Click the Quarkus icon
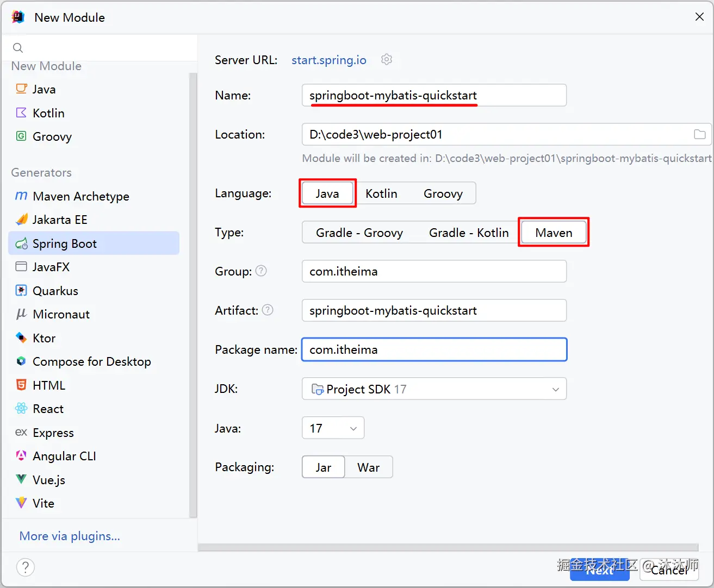The width and height of the screenshot is (714, 588). [21, 291]
